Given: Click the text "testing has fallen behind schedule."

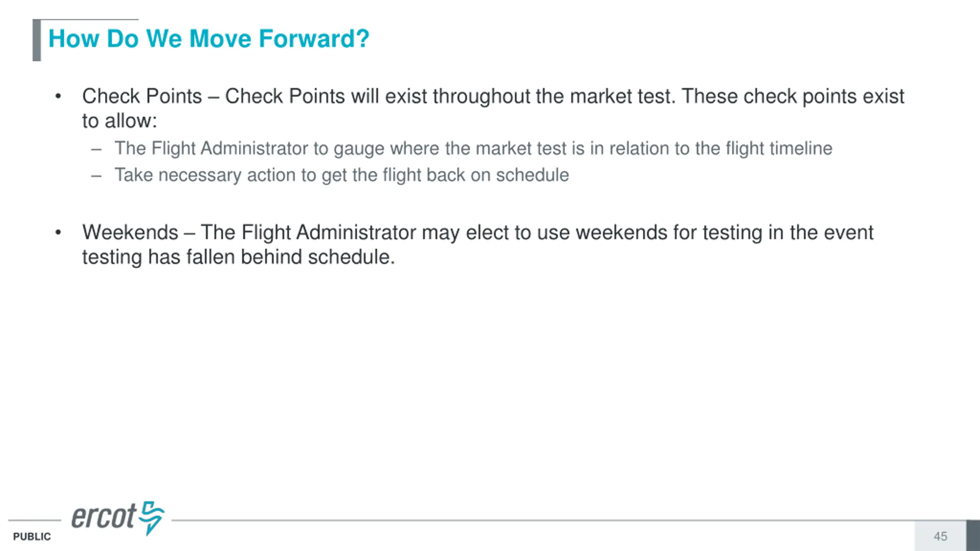Looking at the screenshot, I should [x=238, y=257].
